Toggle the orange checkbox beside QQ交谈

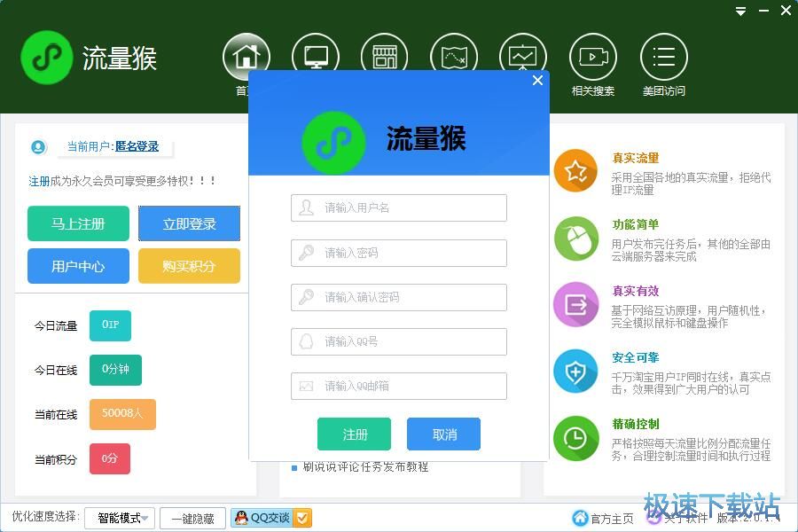point(302,518)
